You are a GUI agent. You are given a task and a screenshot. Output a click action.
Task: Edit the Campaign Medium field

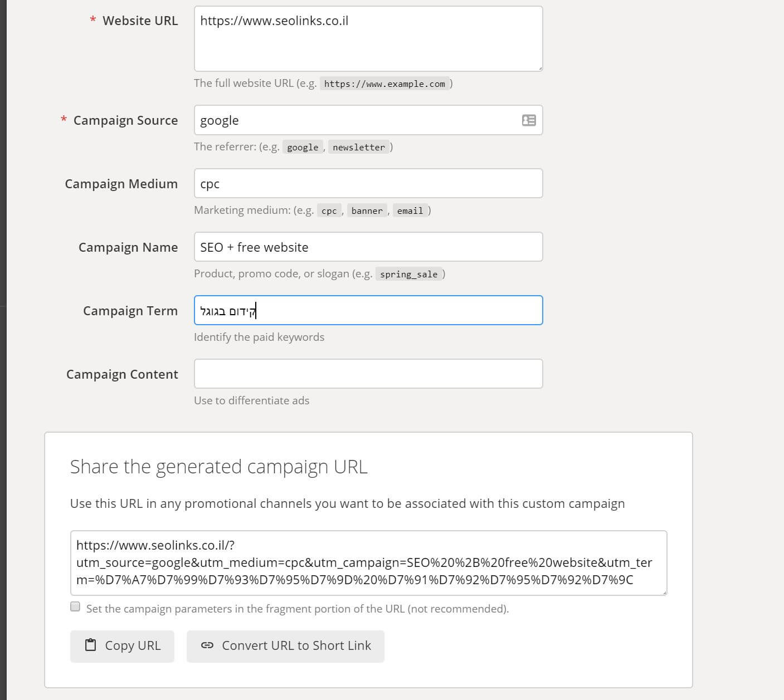[368, 184]
